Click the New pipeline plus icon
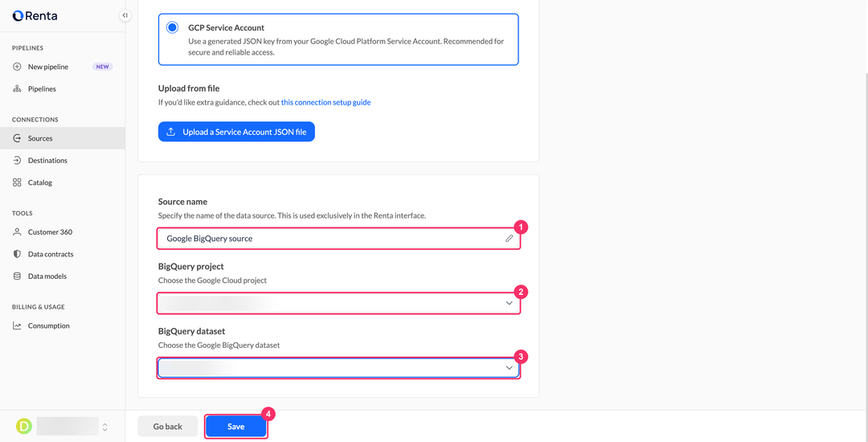 pos(17,67)
